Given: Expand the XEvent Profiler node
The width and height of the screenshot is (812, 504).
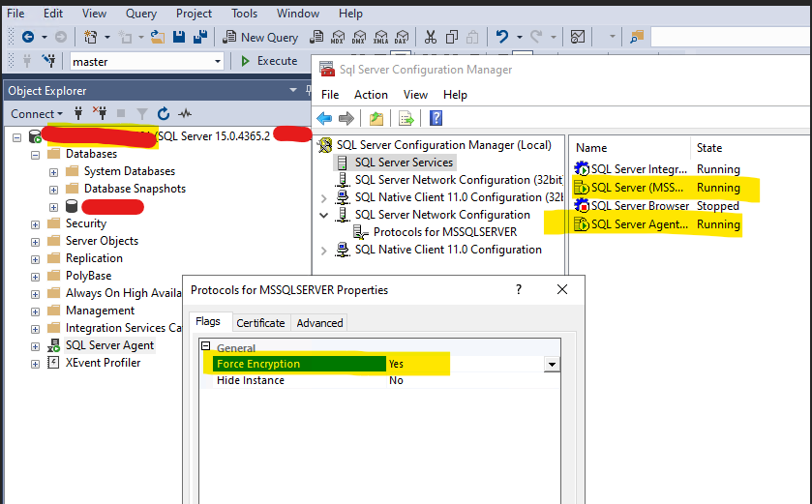Looking at the screenshot, I should pyautogui.click(x=35, y=364).
